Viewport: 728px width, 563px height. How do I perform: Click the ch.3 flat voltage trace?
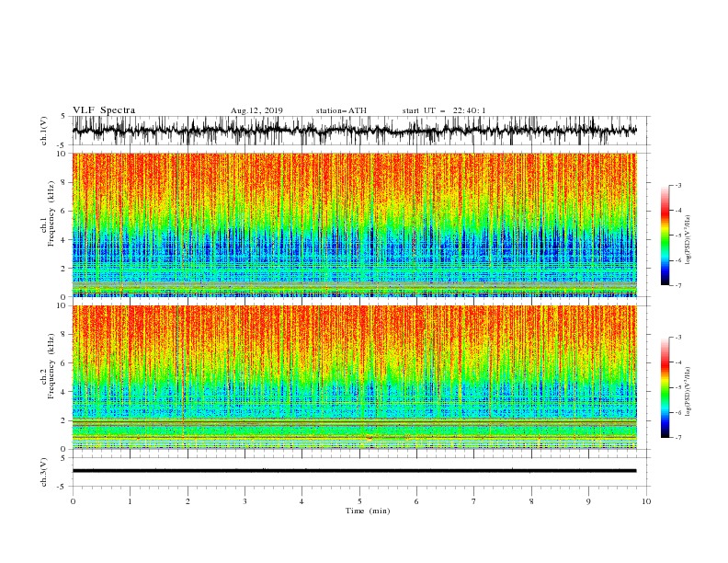(354, 471)
